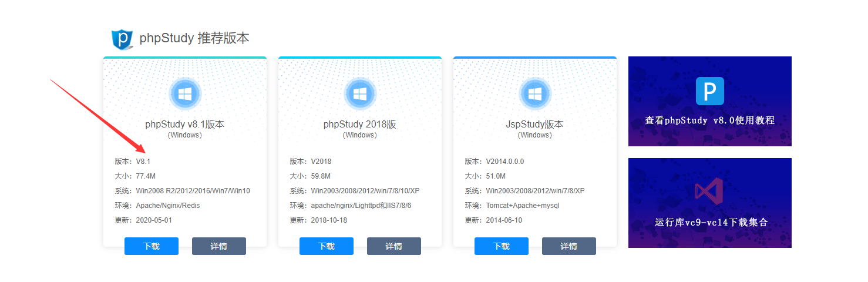868x282 pixels.
Task: Select the version text V8.1
Action: click(144, 161)
